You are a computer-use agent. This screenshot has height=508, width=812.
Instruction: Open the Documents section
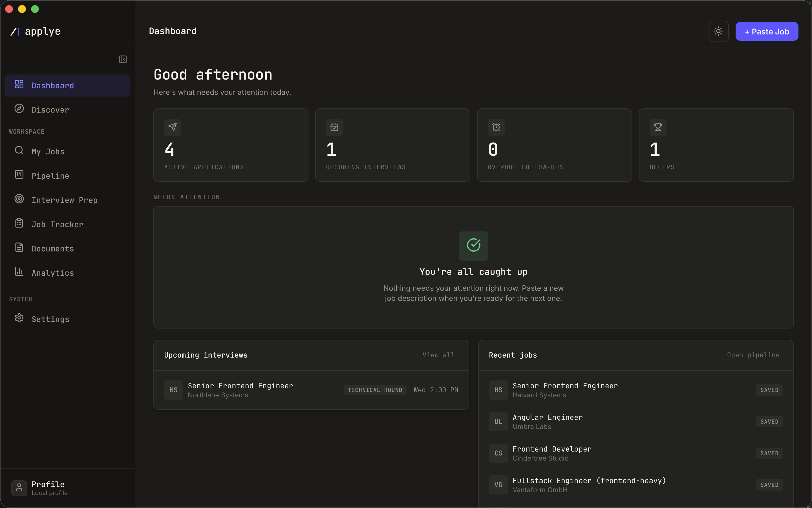[x=67, y=248]
